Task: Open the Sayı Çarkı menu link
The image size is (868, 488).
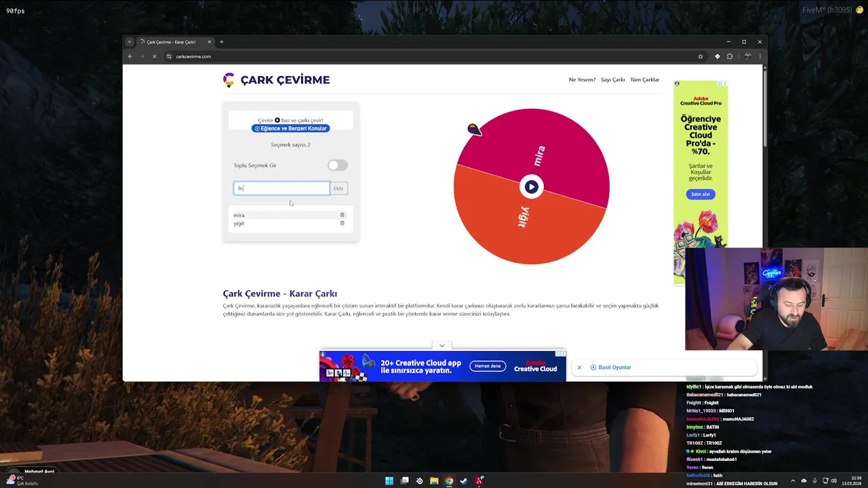Action: pos(612,80)
